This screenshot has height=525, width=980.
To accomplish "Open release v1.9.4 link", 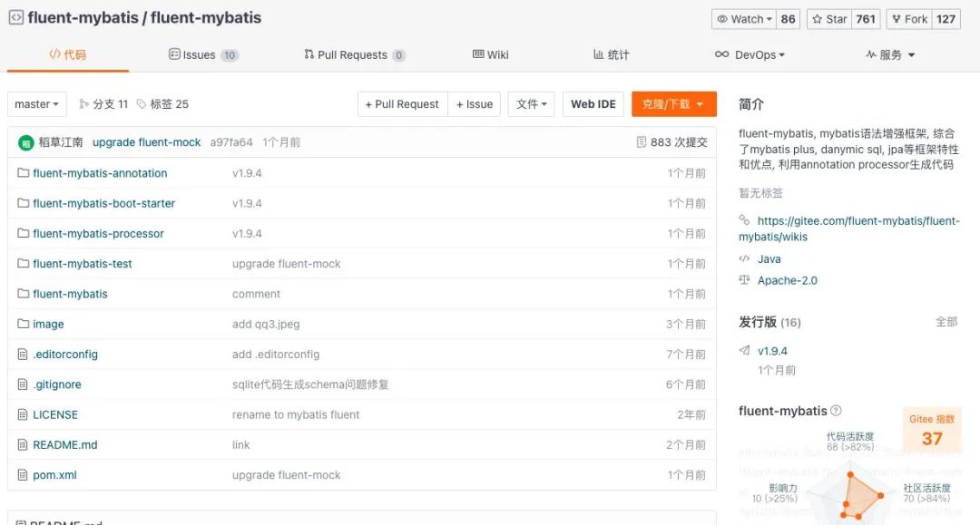I will [x=772, y=351].
